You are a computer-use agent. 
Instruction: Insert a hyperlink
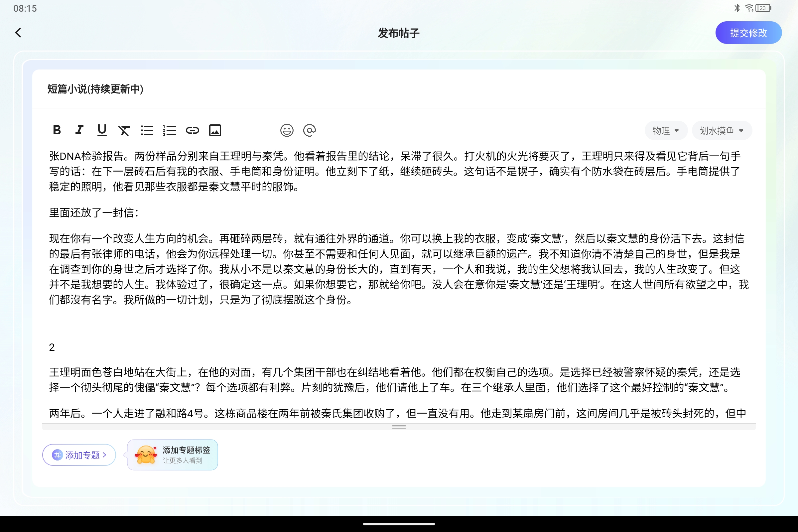pyautogui.click(x=192, y=130)
